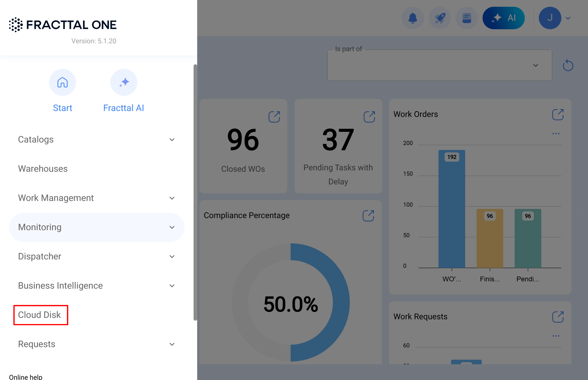Open Fracttal AI sparkle icon
The width and height of the screenshot is (588, 380).
124,82
